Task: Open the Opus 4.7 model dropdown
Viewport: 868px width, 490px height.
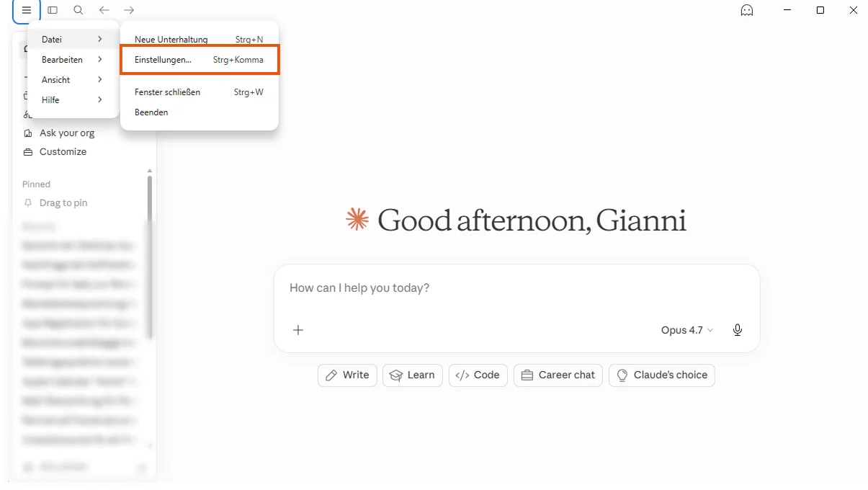Action: pyautogui.click(x=687, y=330)
